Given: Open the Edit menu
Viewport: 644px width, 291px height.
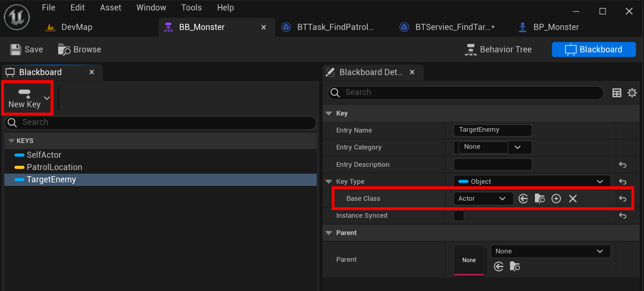Looking at the screenshot, I should coord(78,8).
